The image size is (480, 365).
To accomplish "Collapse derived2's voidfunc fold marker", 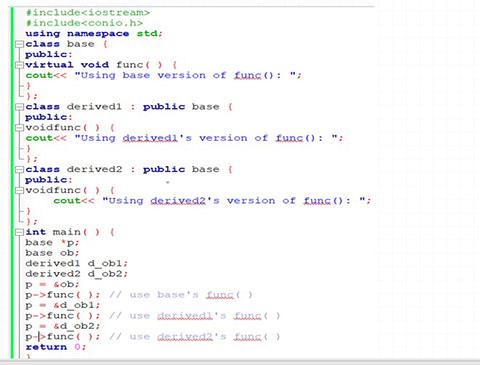I will 20,191.
